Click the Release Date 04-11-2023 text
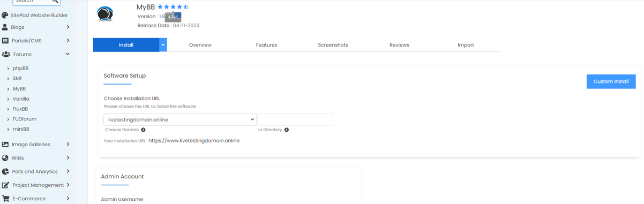The width and height of the screenshot is (644, 204). pos(168,25)
